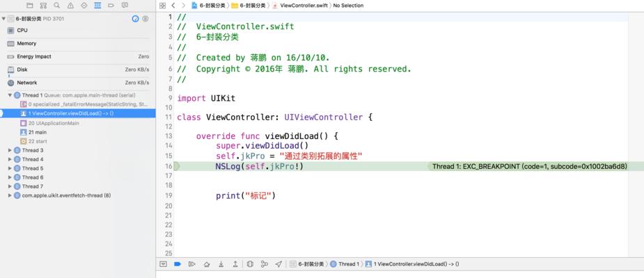Screen dimensions: 644x278
Task: Collapse the Thread 1 disclosure triangle
Action: point(10,95)
